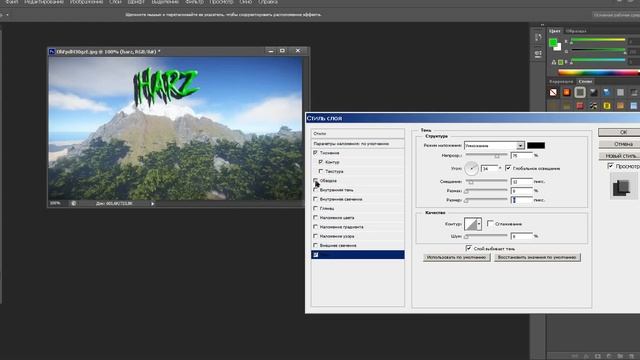Viewport: 640px width, 360px height.
Task: Click the G channel slider in Color panel
Action: pos(598,50)
